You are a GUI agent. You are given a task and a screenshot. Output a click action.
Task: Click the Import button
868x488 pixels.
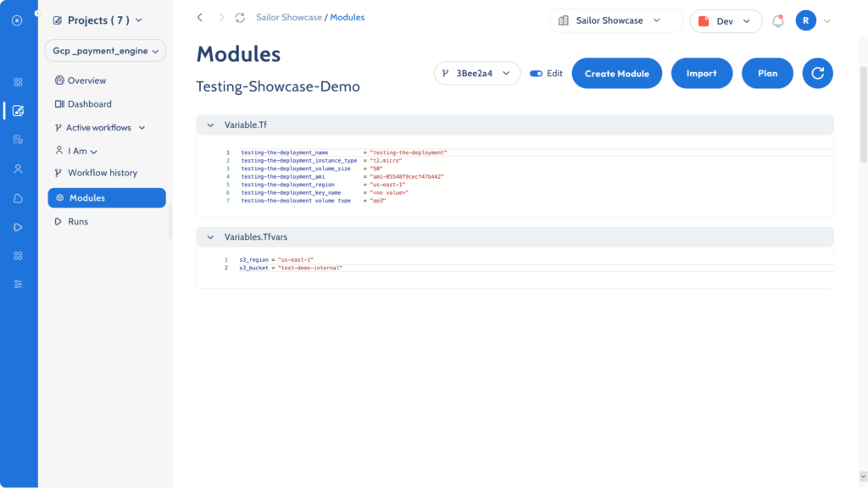(x=701, y=73)
